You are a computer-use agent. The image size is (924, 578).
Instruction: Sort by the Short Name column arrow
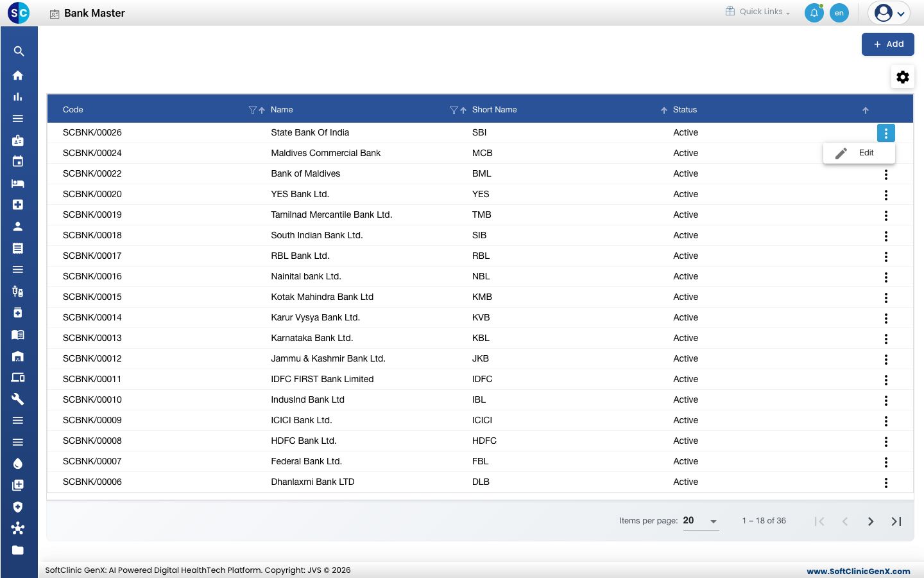664,110
